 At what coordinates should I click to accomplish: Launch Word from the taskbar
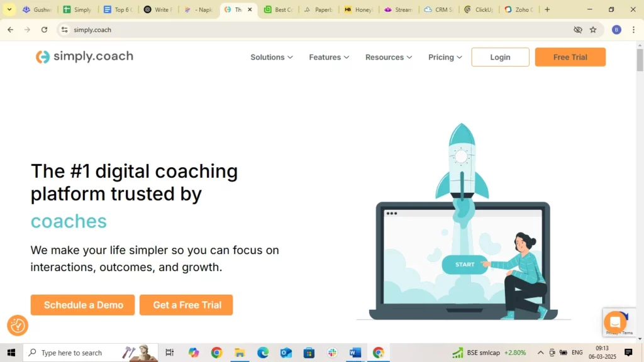point(355,353)
